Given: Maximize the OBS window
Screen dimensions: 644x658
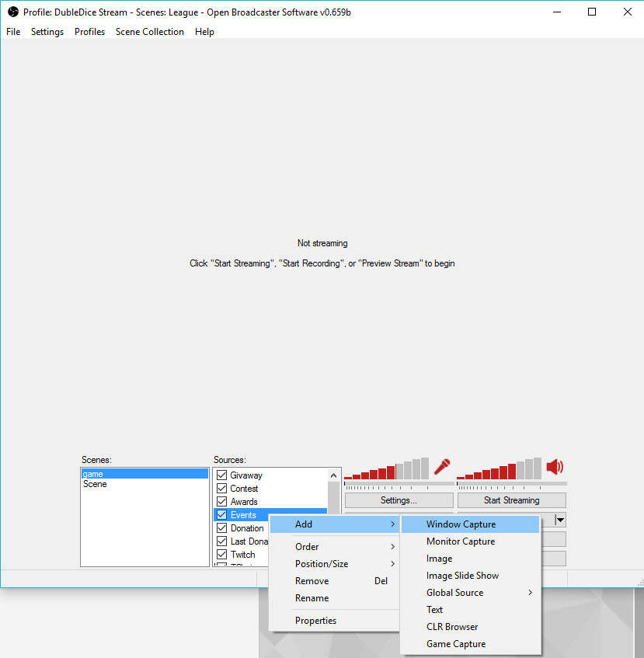Looking at the screenshot, I should click(591, 12).
